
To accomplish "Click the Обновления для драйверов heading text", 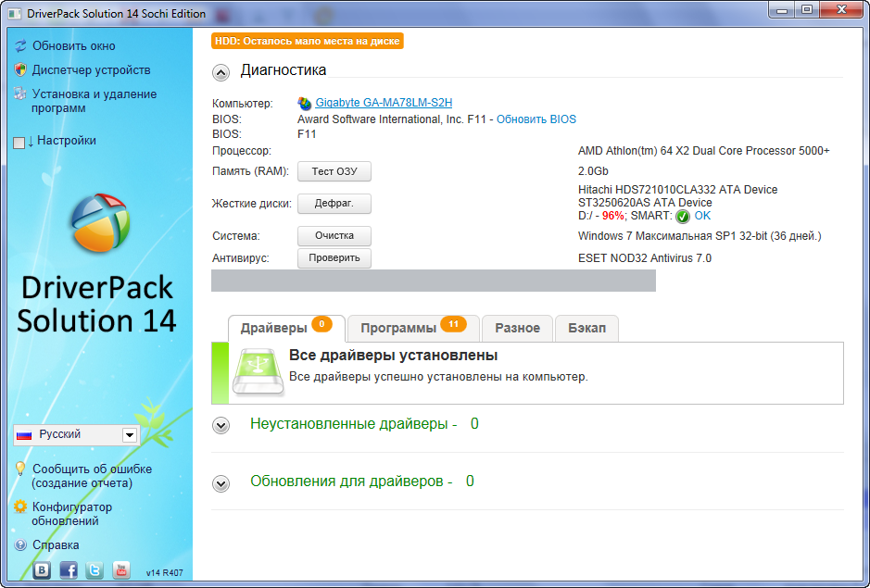I will coord(351,482).
